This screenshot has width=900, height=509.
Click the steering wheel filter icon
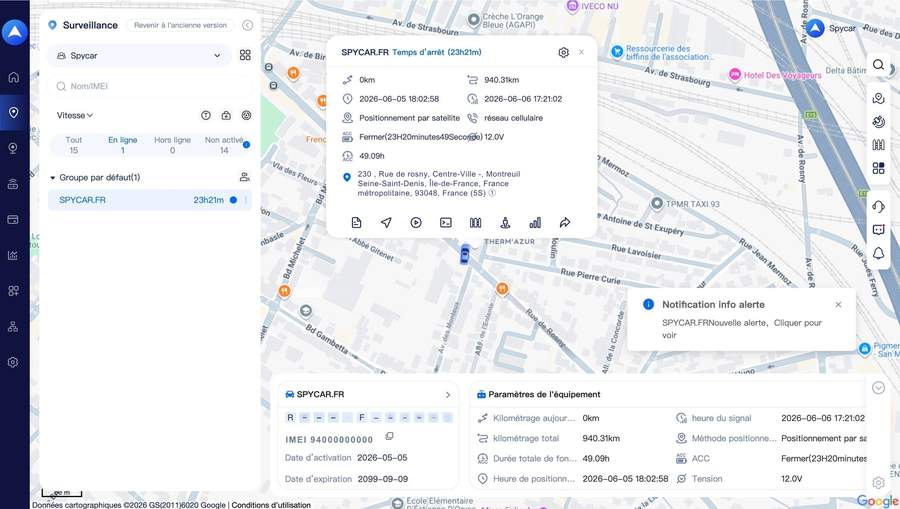246,115
